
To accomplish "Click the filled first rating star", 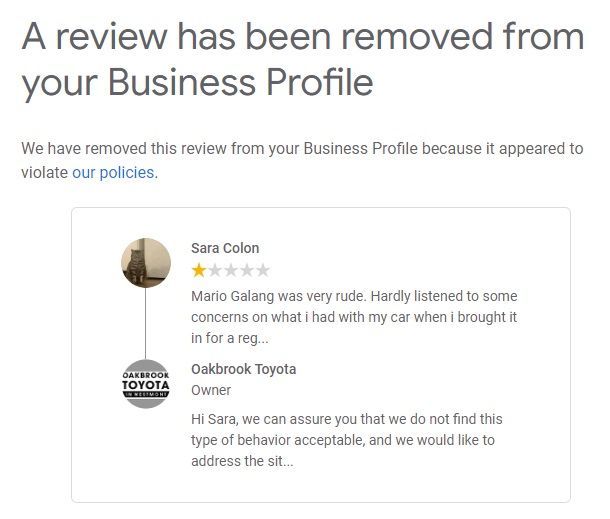I will pos(198,270).
